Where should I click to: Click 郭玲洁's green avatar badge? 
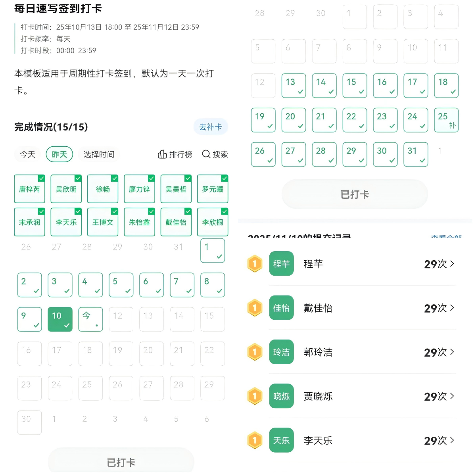[281, 352]
